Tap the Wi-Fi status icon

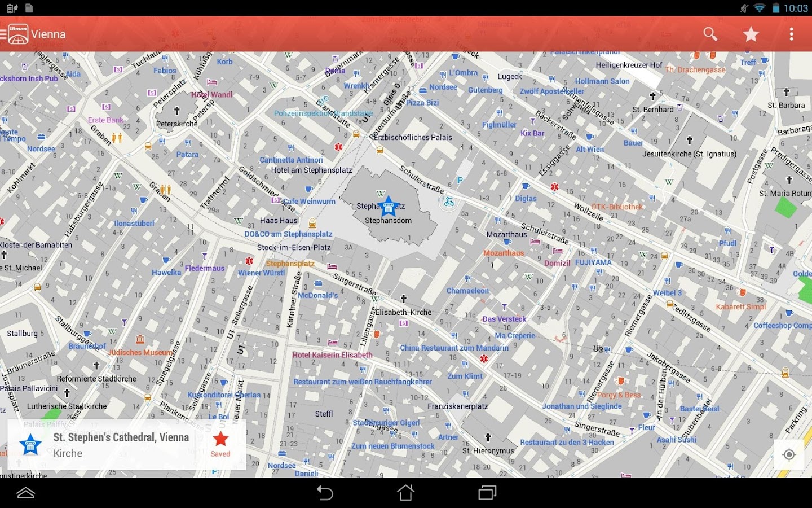pos(760,8)
